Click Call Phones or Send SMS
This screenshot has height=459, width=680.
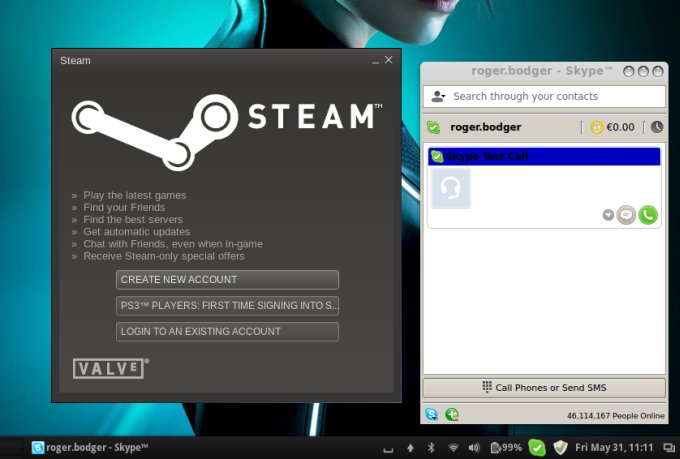coord(544,388)
